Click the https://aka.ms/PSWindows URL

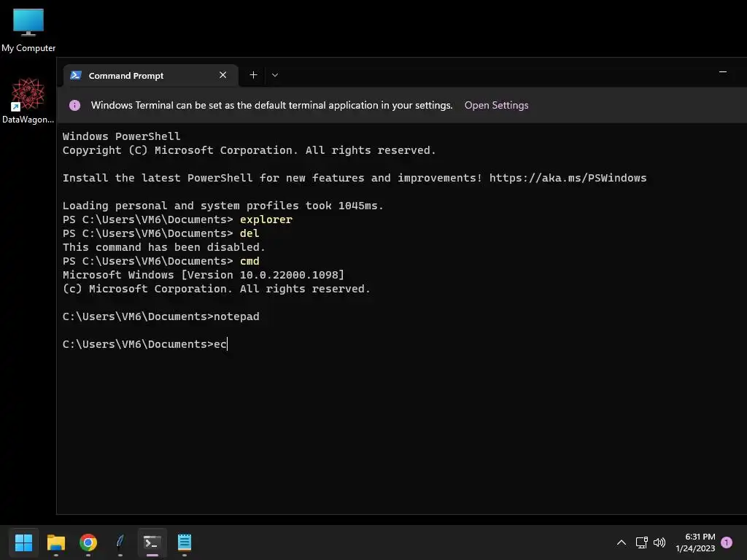pos(568,178)
